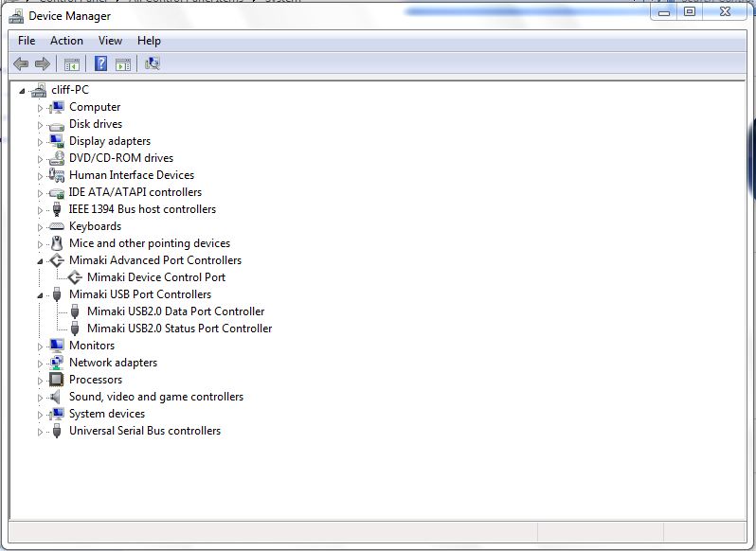Select the System devices label
The height and width of the screenshot is (551, 756).
pos(106,414)
